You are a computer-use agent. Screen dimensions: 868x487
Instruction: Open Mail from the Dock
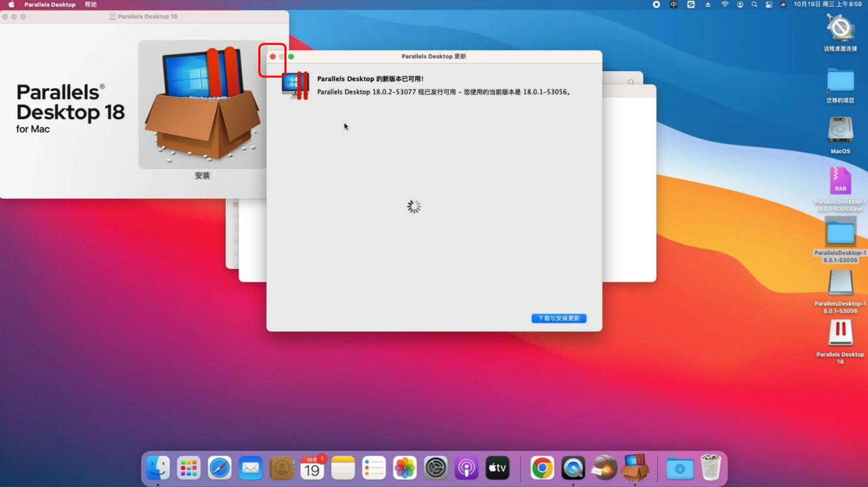(x=251, y=469)
